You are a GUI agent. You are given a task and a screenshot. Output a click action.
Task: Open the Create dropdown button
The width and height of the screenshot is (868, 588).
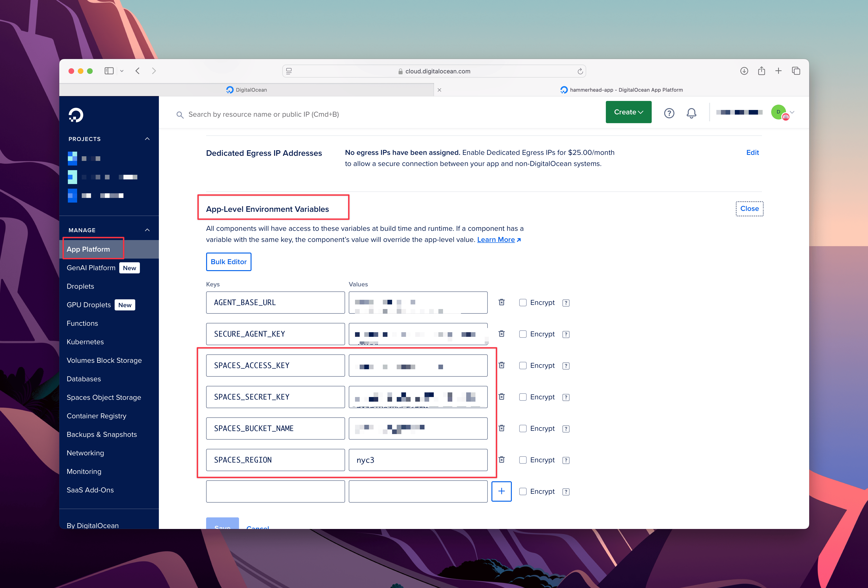[628, 112]
